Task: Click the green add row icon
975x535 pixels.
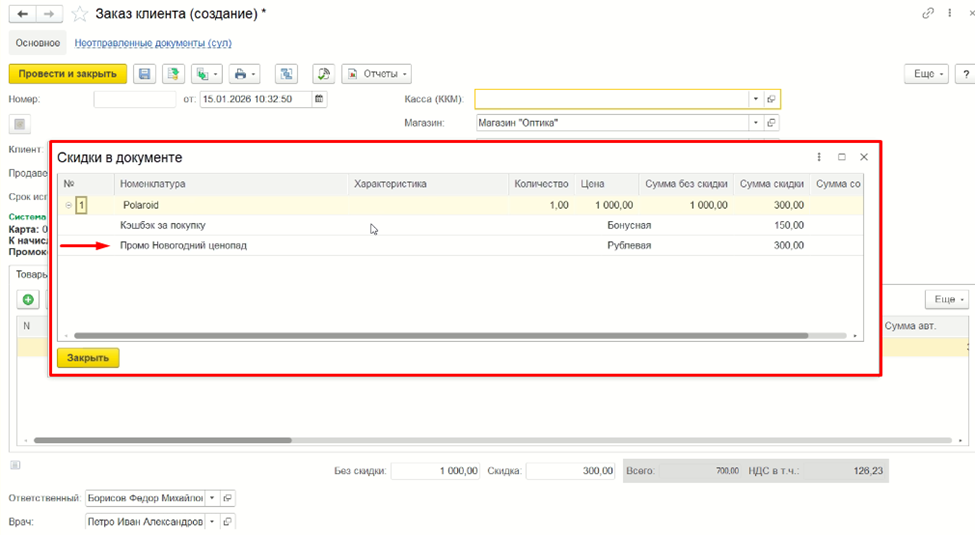Action: click(x=28, y=300)
